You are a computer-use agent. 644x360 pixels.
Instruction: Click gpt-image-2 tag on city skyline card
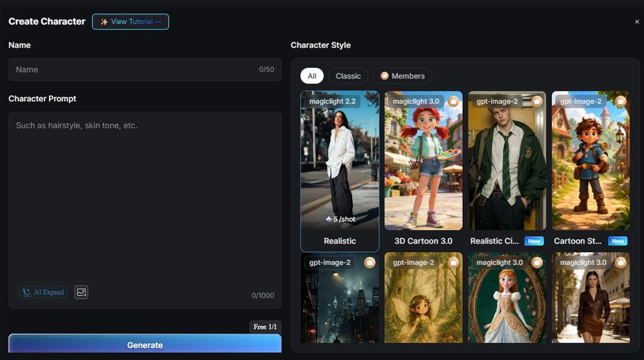coord(330,262)
